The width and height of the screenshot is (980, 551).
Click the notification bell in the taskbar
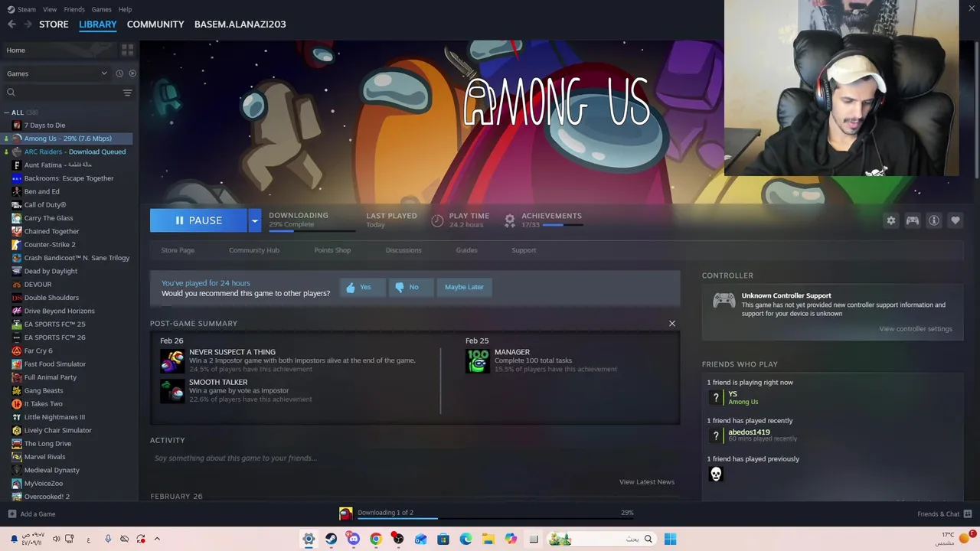point(14,539)
